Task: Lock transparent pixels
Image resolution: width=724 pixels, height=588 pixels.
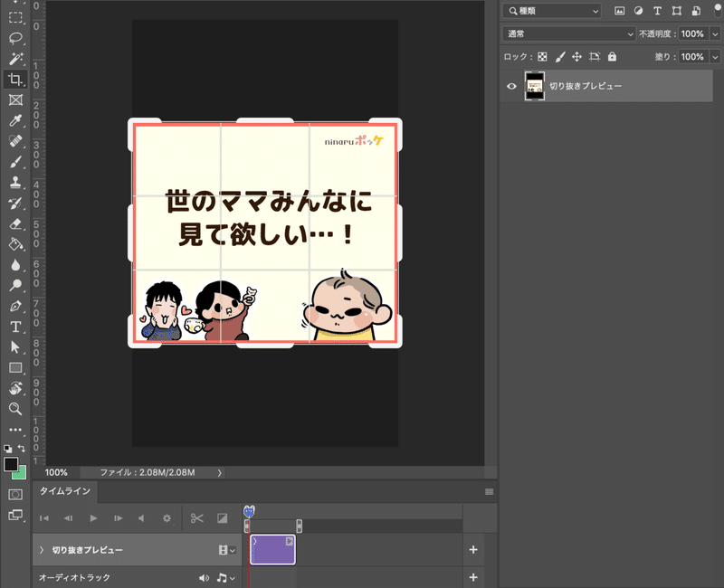Action: coord(542,57)
